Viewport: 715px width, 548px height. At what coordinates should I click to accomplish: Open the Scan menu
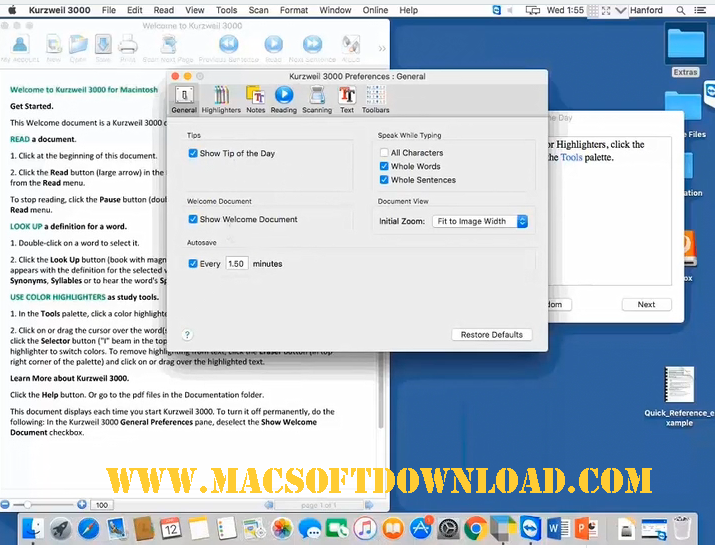(259, 10)
